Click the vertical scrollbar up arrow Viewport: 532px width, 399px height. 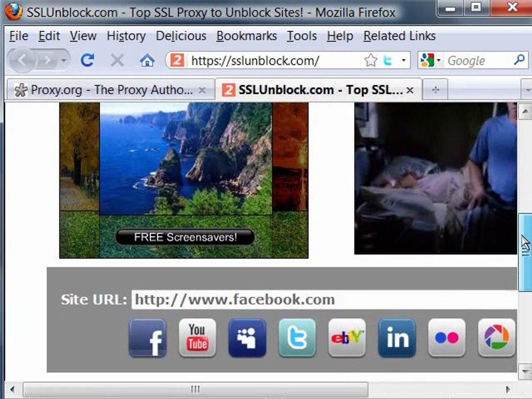click(525, 111)
